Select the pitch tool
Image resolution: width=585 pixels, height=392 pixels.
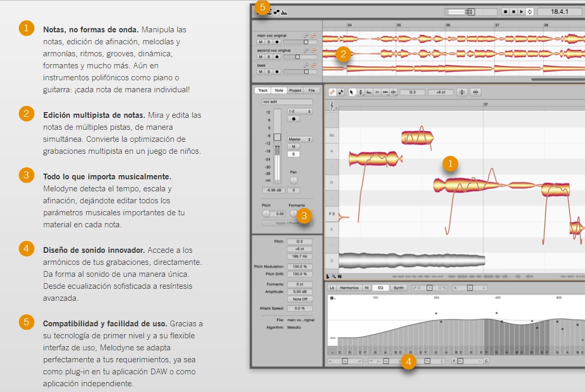361,92
